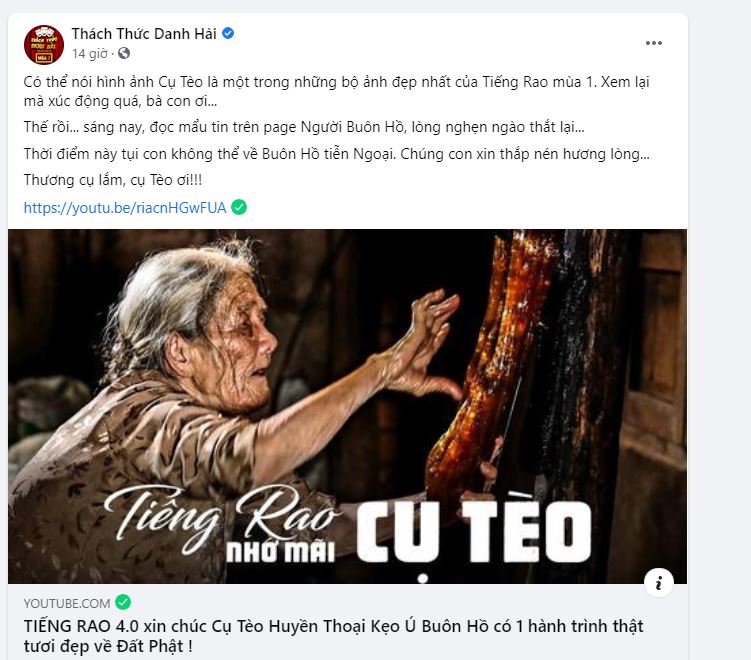This screenshot has height=660, width=751.
Task: Click the YOUTUBE.COM source label
Action: pyautogui.click(x=67, y=603)
